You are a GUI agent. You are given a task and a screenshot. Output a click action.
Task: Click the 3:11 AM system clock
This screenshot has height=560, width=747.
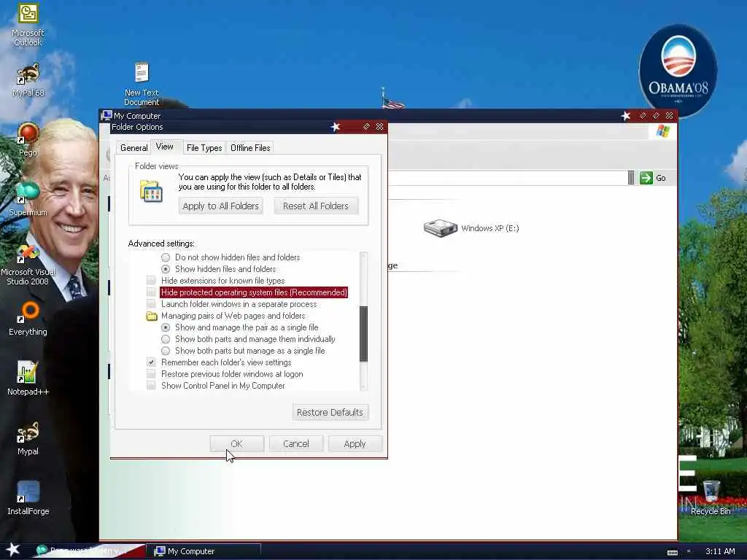tap(720, 551)
